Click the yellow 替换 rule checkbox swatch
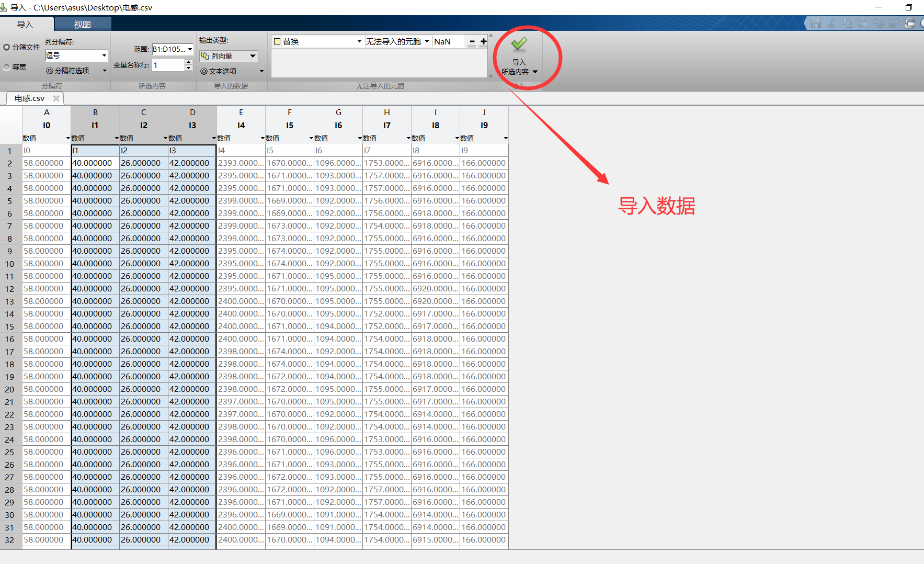The width and height of the screenshot is (924, 564). (x=277, y=41)
